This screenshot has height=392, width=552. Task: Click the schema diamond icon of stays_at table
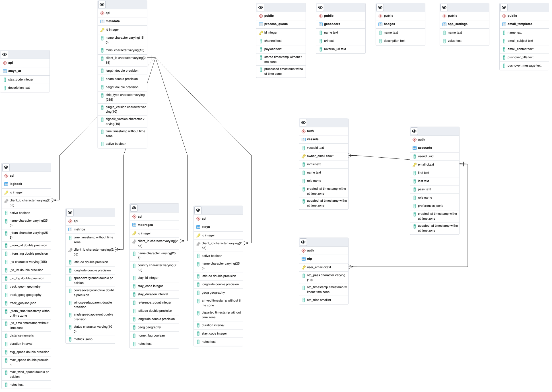click(x=5, y=63)
